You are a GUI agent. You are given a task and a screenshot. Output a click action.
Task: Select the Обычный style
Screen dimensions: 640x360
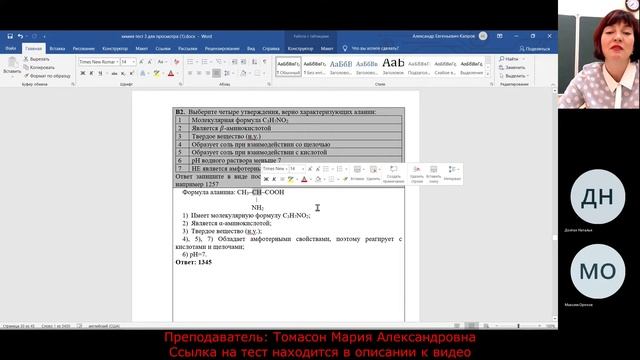(288, 67)
